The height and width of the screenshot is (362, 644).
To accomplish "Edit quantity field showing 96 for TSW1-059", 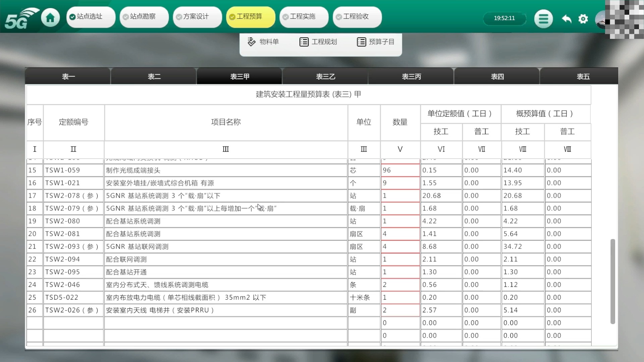I will coord(400,170).
